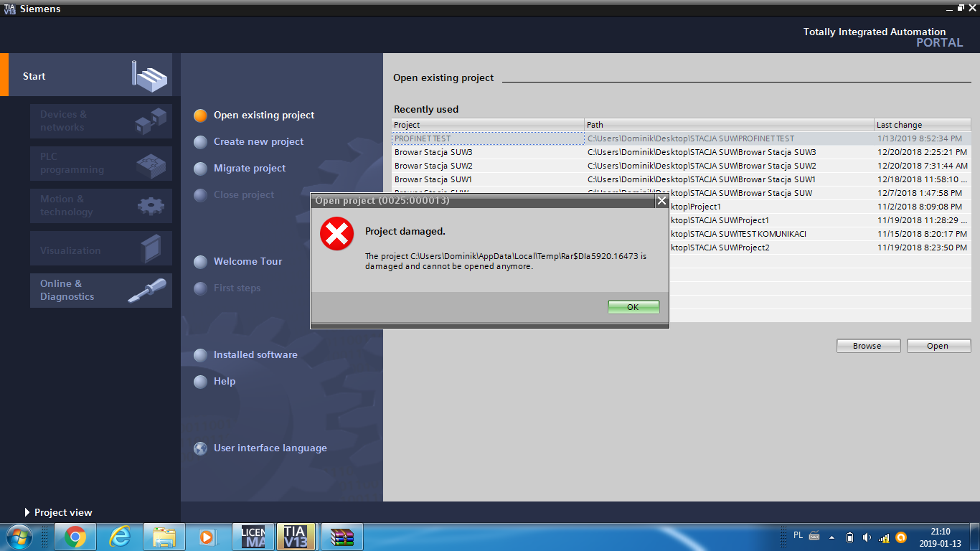Image resolution: width=980 pixels, height=551 pixels.
Task: Click path ending in TEST KOMUNIKACI
Action: pos(738,234)
